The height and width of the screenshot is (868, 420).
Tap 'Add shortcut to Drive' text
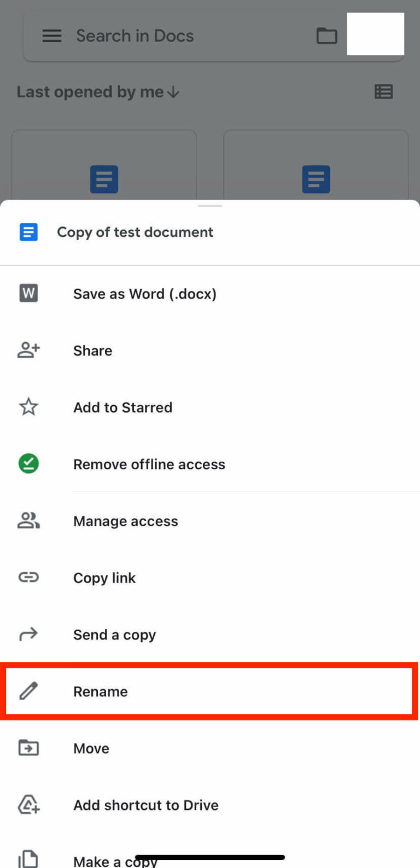146,805
